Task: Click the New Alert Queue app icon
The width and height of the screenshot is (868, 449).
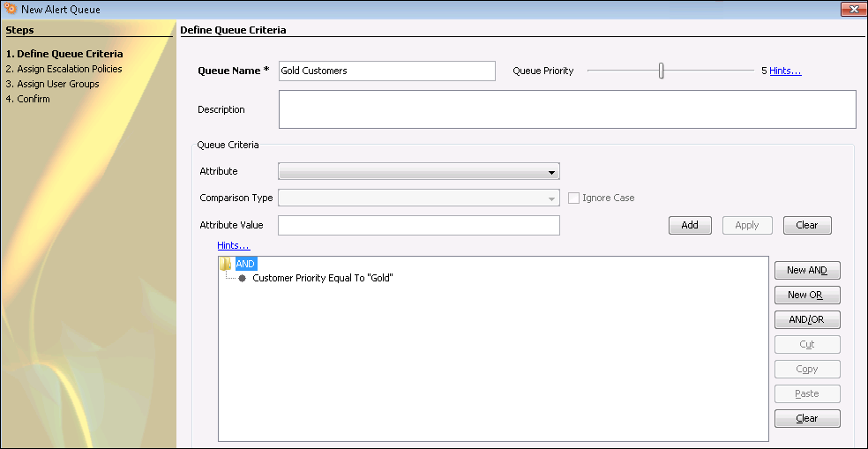Action: click(10, 10)
